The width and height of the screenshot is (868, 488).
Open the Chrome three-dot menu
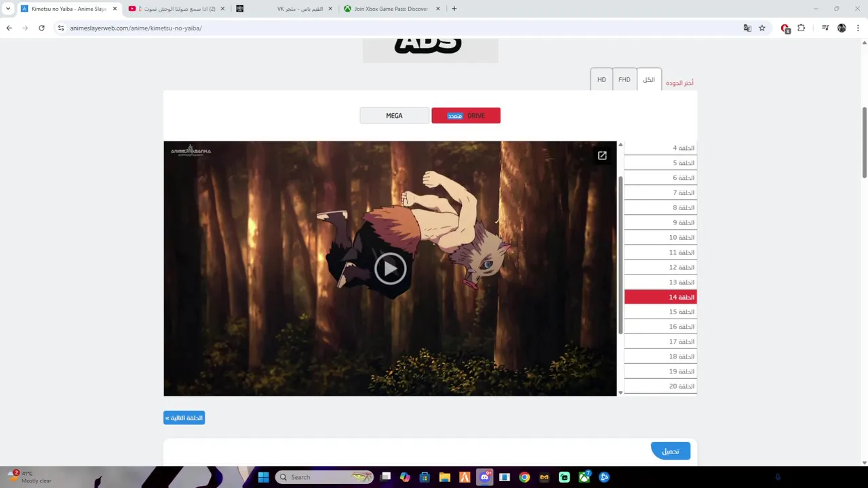coord(858,28)
